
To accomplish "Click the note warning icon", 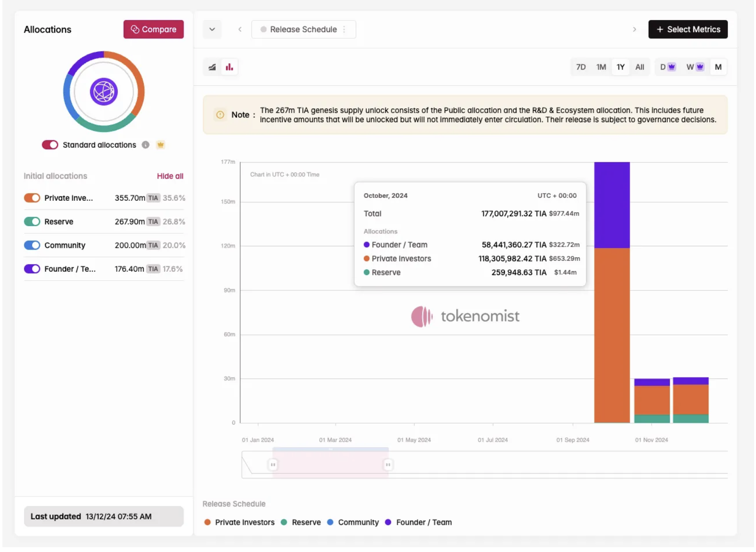I will [x=220, y=115].
